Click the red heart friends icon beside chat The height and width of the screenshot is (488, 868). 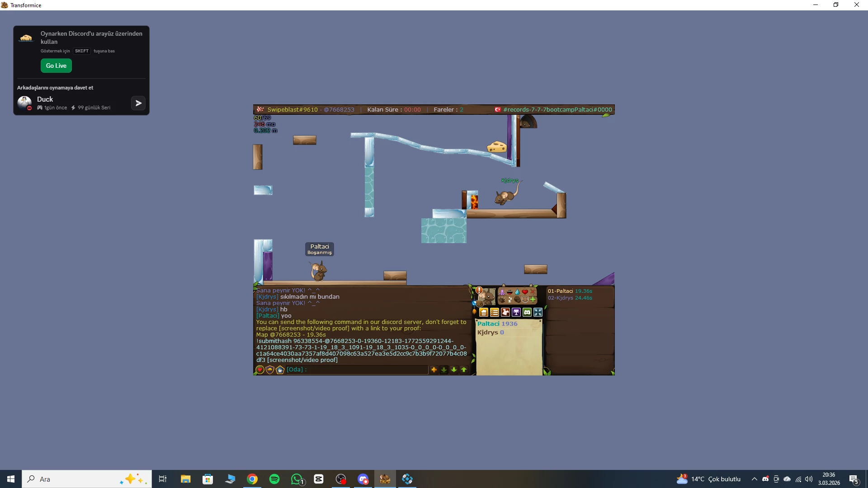260,370
